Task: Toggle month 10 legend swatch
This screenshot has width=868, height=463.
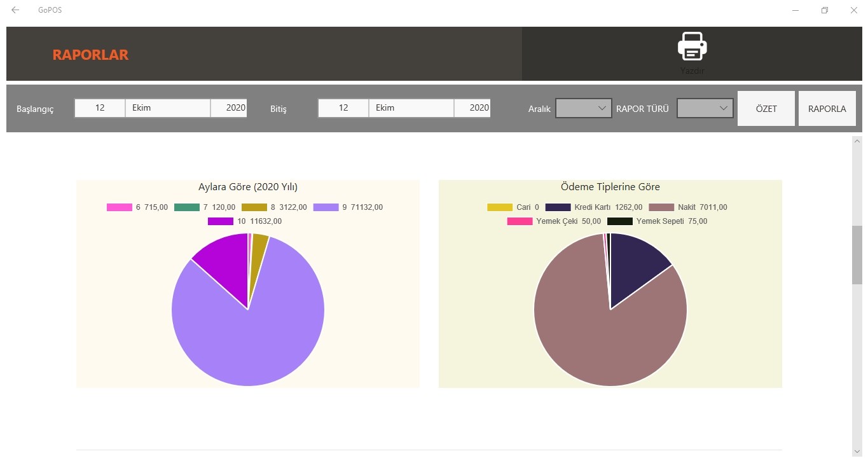Action: coord(220,221)
